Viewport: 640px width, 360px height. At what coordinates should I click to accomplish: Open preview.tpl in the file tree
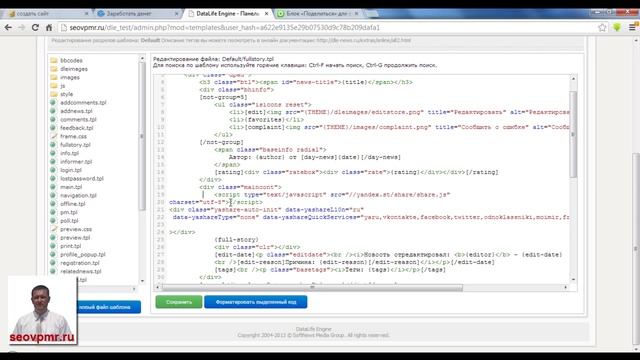75,238
